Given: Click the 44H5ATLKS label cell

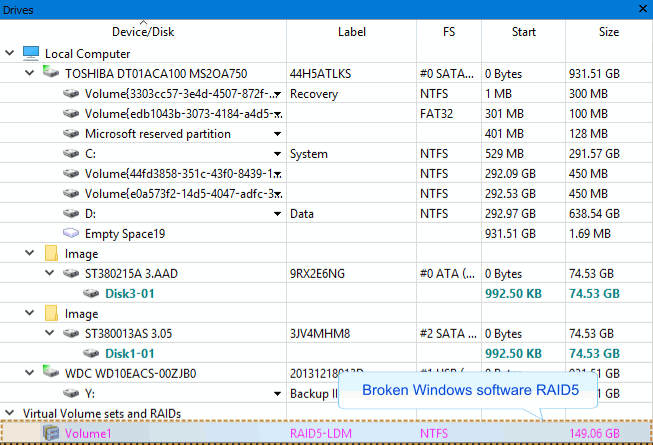Looking at the screenshot, I should coord(320,74).
